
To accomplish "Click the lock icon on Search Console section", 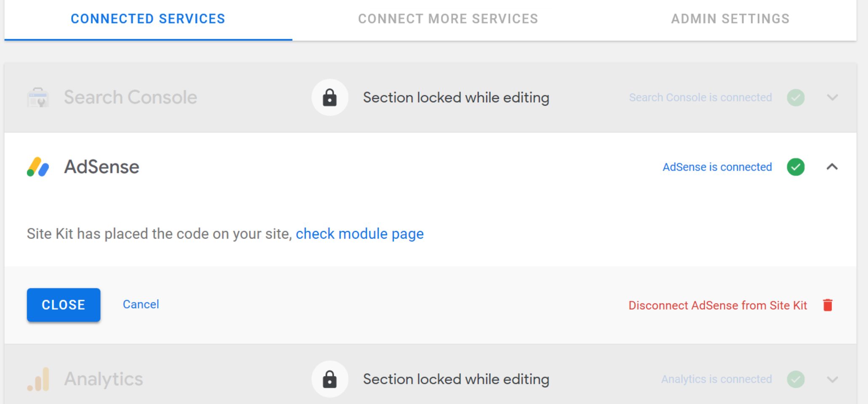I will click(330, 97).
